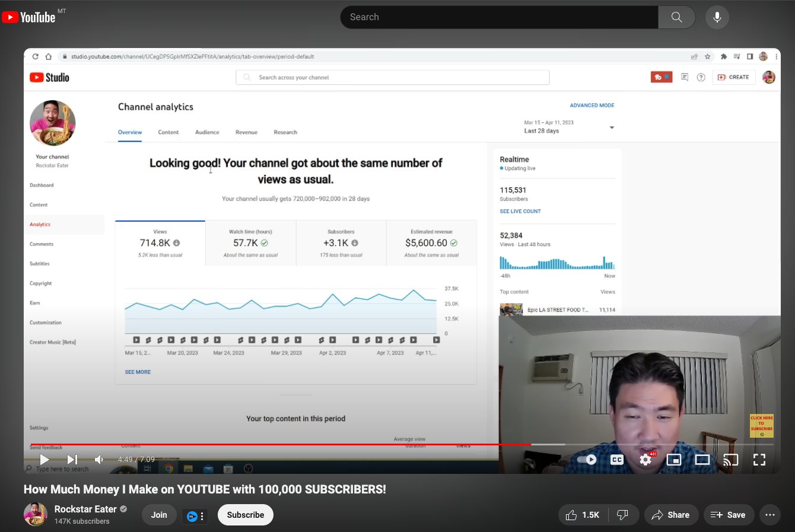The image size is (795, 532).
Task: Click the home icon in the recorded browser
Action: click(49, 56)
